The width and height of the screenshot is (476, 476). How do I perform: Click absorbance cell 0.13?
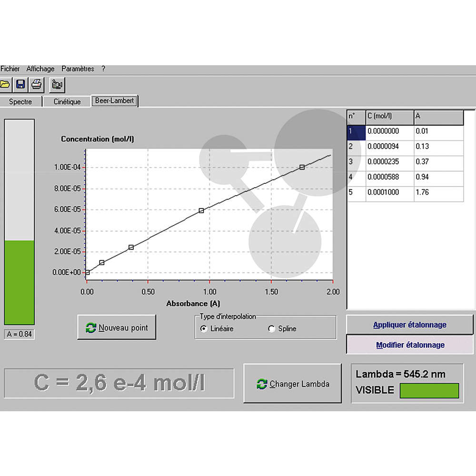click(439, 148)
